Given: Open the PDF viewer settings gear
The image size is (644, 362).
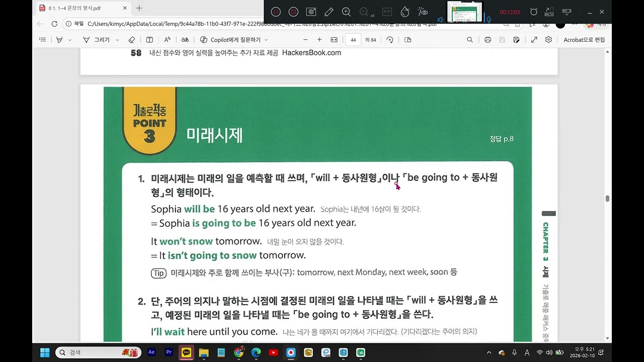Looking at the screenshot, I should 548,40.
